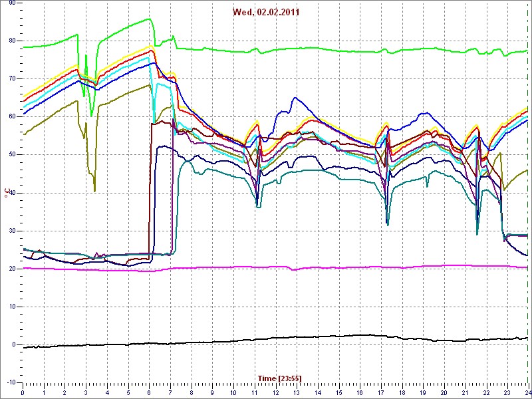Click the 21 hour tick on the x-axis
The height and width of the screenshot is (399, 532).
465,392
